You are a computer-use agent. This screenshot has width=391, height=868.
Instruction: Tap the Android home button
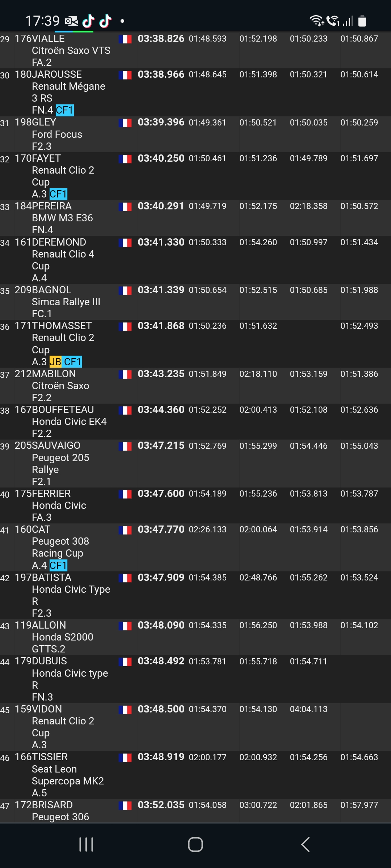[195, 844]
